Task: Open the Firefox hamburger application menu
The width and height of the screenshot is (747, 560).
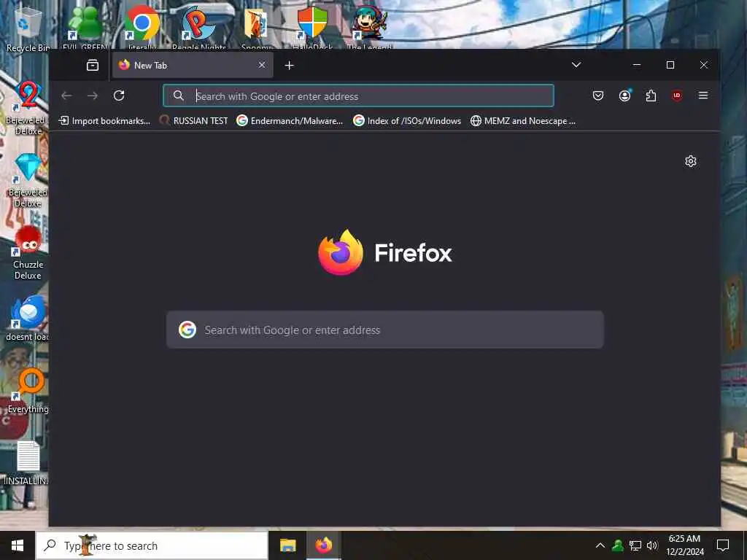Action: (703, 96)
